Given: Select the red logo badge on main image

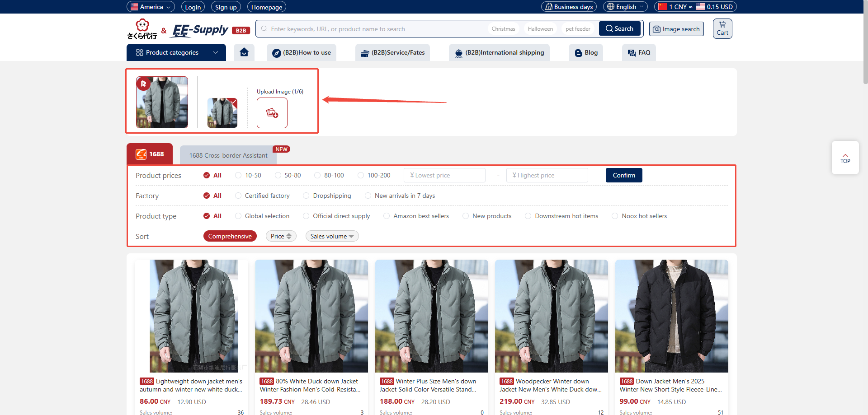Looking at the screenshot, I should click(143, 84).
